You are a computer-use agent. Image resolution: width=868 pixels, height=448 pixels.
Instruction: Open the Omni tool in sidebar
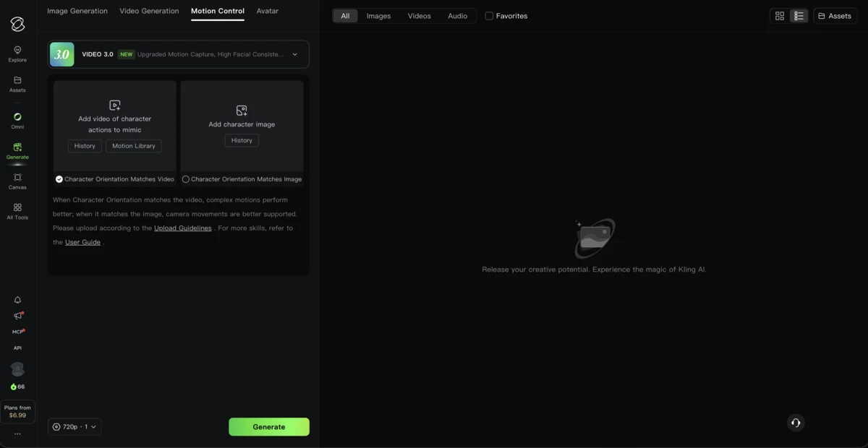click(x=17, y=121)
